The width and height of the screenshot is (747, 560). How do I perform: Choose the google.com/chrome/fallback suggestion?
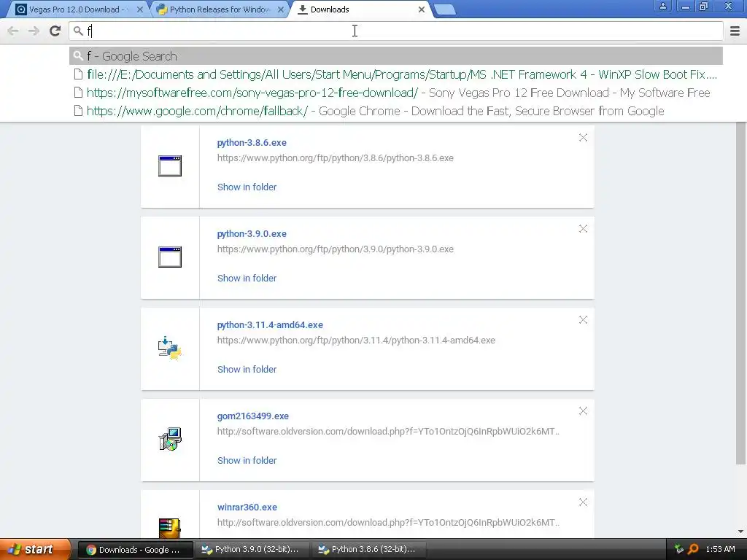click(x=396, y=111)
